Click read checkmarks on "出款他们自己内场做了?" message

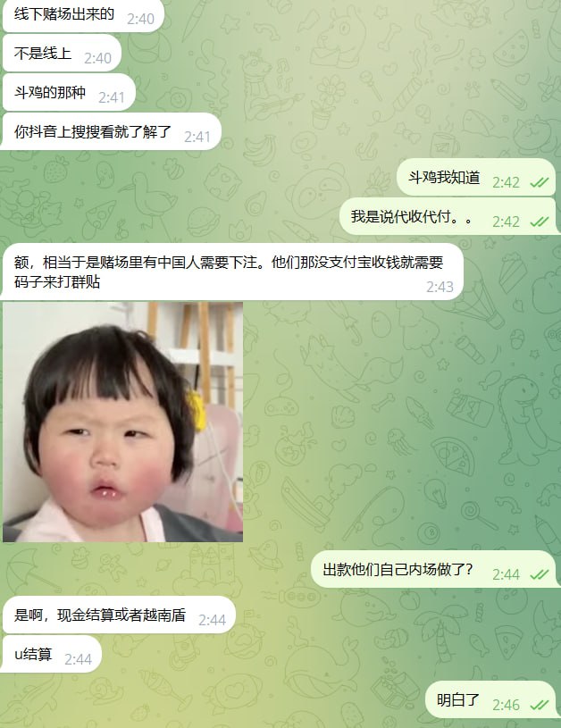pos(540,574)
